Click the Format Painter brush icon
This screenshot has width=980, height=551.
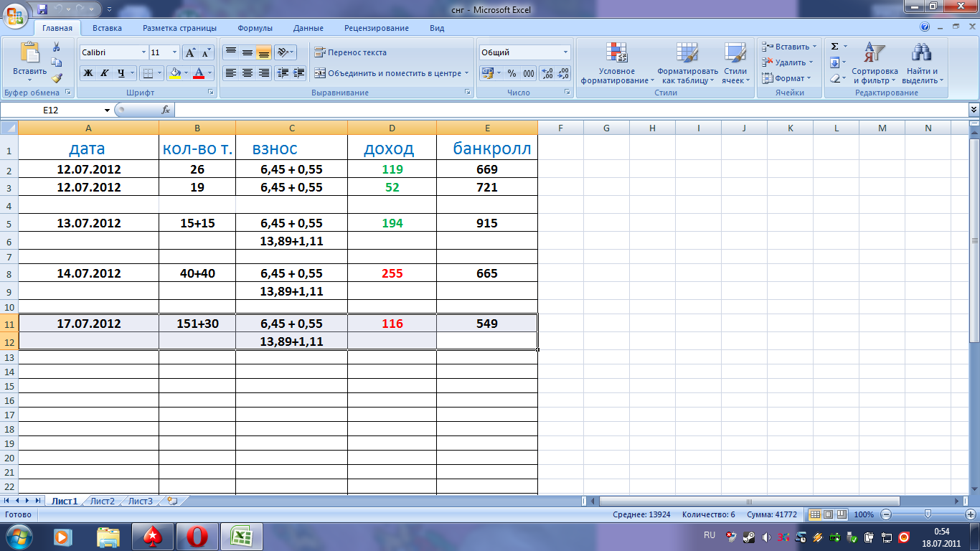[57, 78]
